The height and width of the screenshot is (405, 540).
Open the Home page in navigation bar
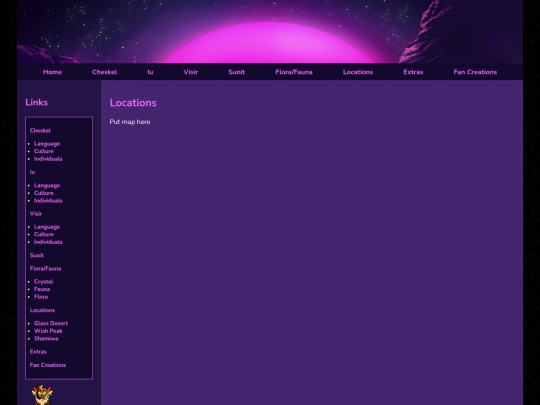pyautogui.click(x=52, y=72)
